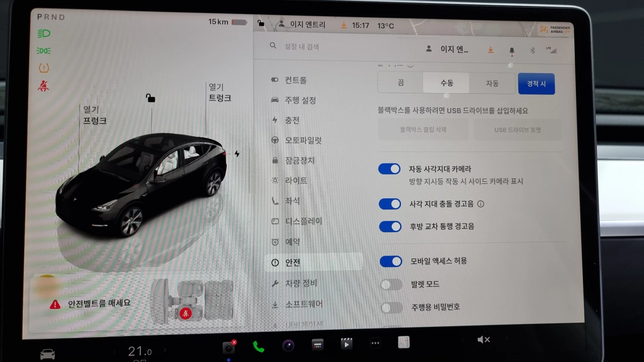Open the dashcam camera app icon
Image resolution: width=644 pixels, height=362 pixels.
click(x=229, y=347)
